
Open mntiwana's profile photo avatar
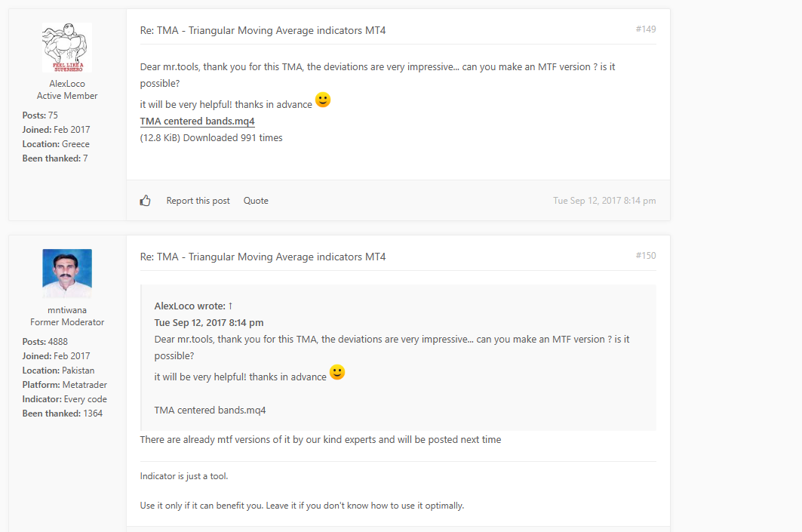coord(67,273)
